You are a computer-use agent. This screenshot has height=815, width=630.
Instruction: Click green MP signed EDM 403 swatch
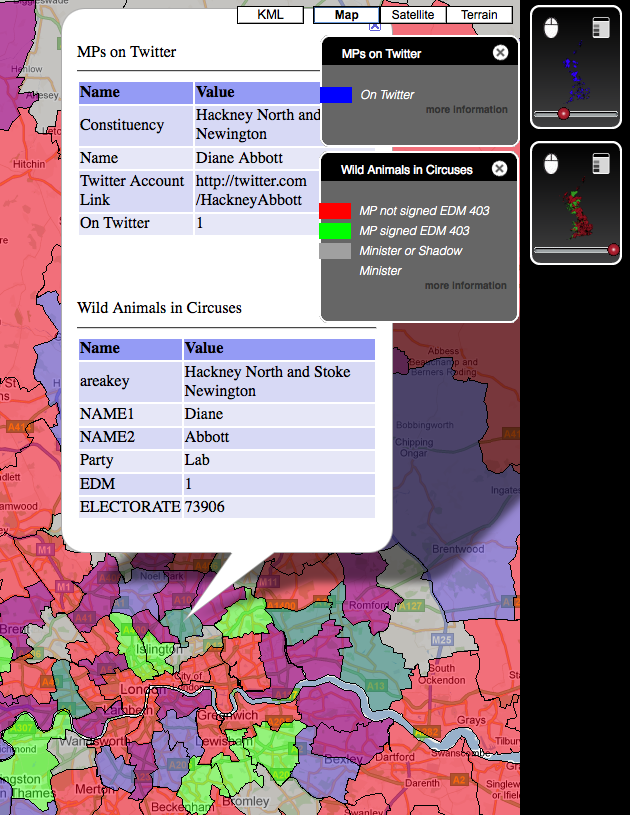tap(335, 231)
